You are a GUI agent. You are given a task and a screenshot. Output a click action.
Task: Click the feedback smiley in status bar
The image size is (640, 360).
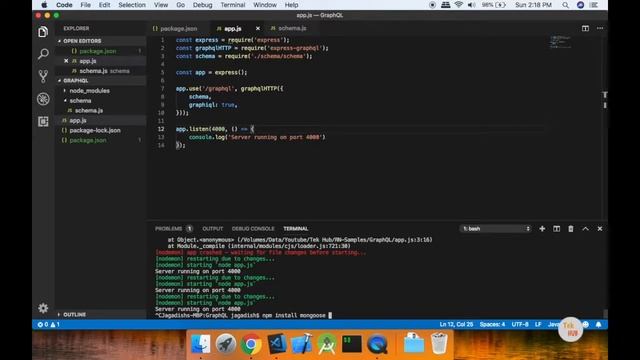pos(586,324)
